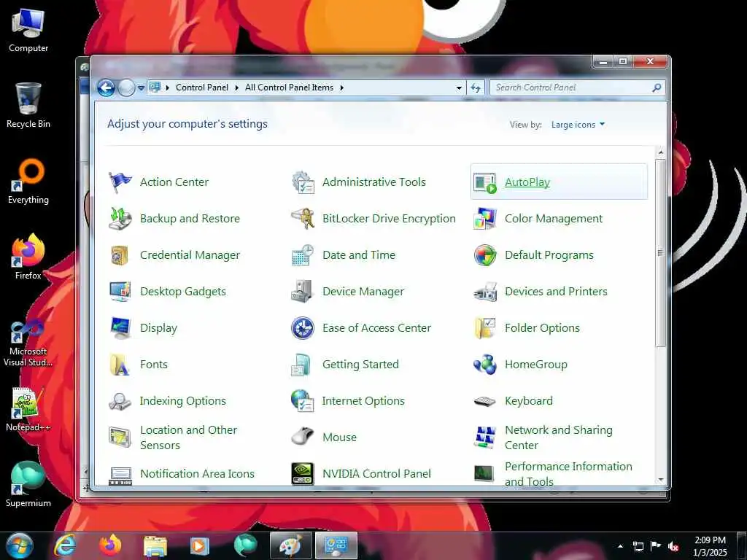The width and height of the screenshot is (747, 560).
Task: Expand the arrow before Control Panel breadcrumb
Action: pyautogui.click(x=168, y=87)
